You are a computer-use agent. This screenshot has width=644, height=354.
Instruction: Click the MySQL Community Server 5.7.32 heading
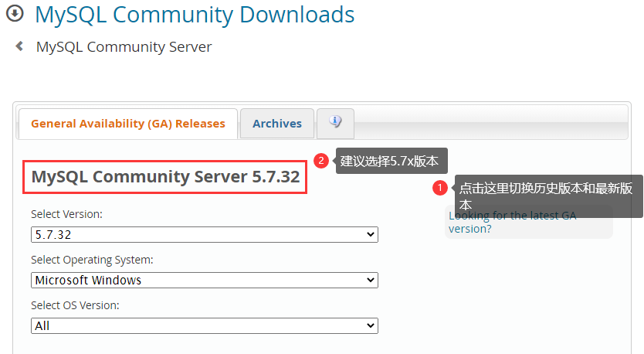point(165,177)
